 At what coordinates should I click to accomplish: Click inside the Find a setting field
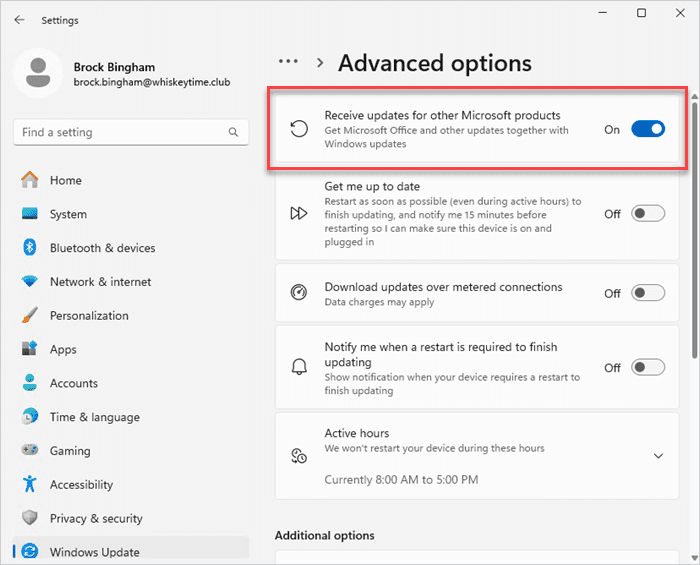coord(131,132)
